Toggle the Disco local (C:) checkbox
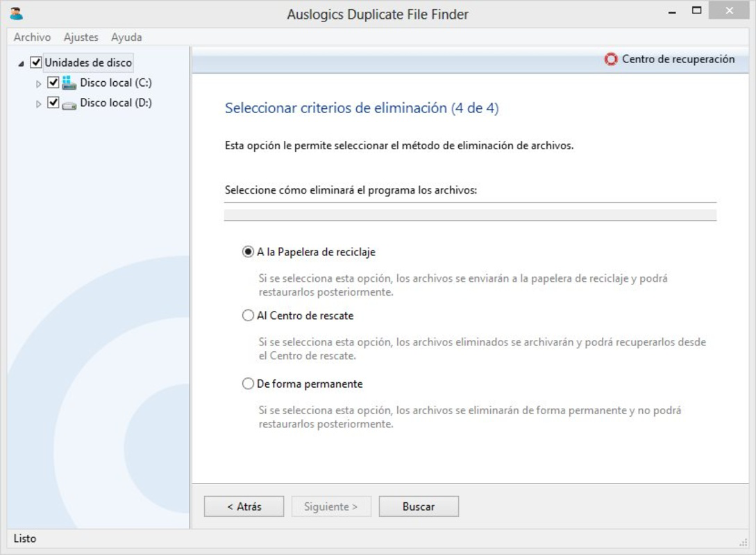Viewport: 756px width, 555px height. tap(53, 83)
